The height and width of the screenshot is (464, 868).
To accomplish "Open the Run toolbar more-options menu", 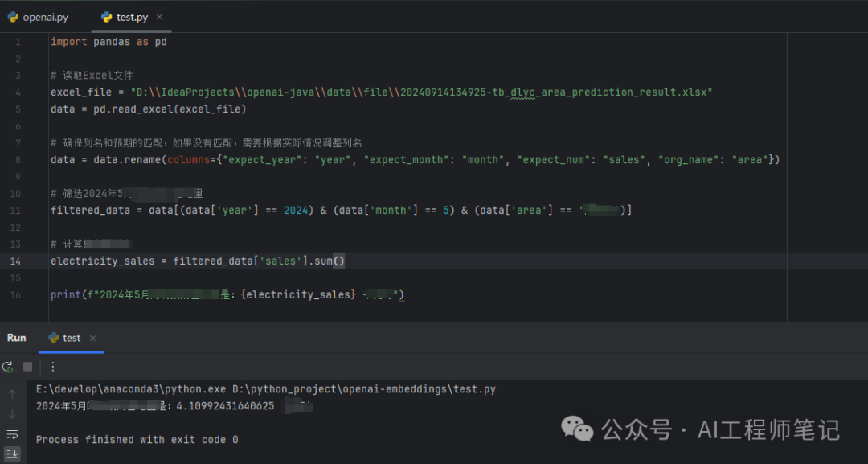I will (53, 367).
